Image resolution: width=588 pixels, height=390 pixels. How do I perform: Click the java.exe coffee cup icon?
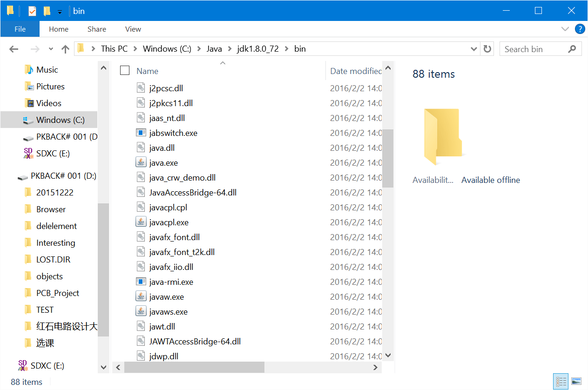point(141,162)
